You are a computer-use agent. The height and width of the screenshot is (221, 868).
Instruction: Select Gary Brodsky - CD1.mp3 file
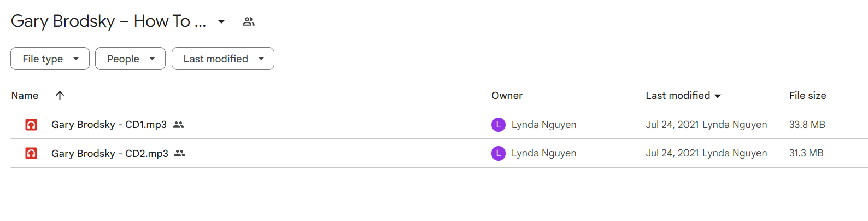point(439,125)
